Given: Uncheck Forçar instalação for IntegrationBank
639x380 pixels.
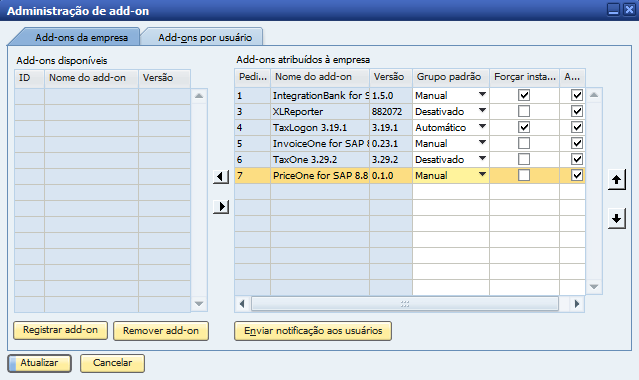Looking at the screenshot, I should (x=524, y=95).
